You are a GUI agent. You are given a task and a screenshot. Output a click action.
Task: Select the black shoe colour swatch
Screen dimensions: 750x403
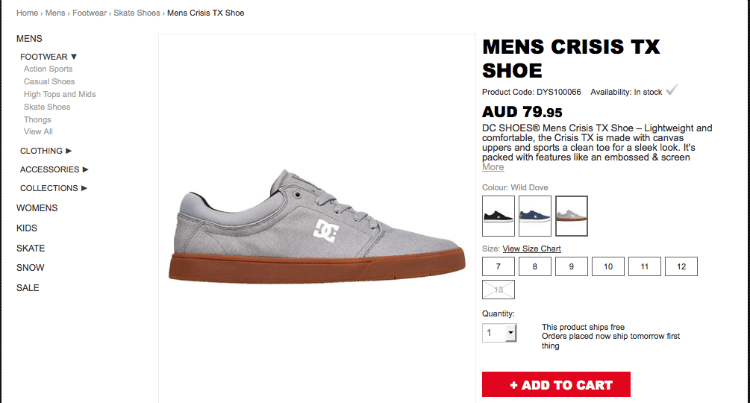click(498, 215)
